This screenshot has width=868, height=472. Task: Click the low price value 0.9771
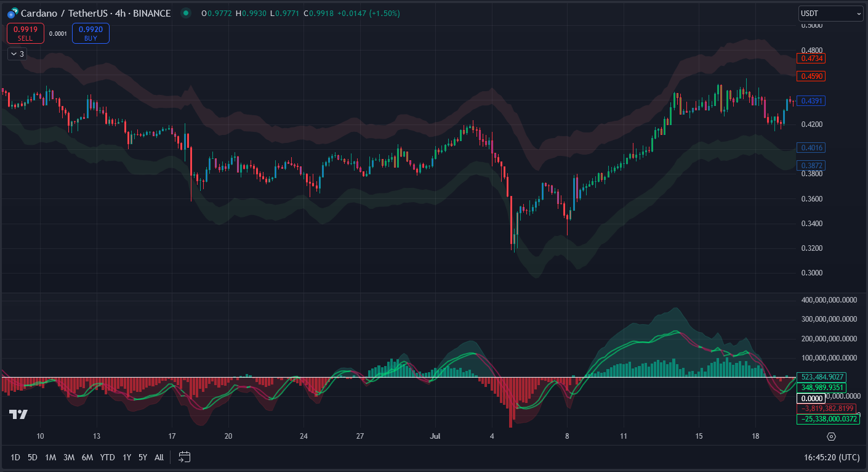286,13
